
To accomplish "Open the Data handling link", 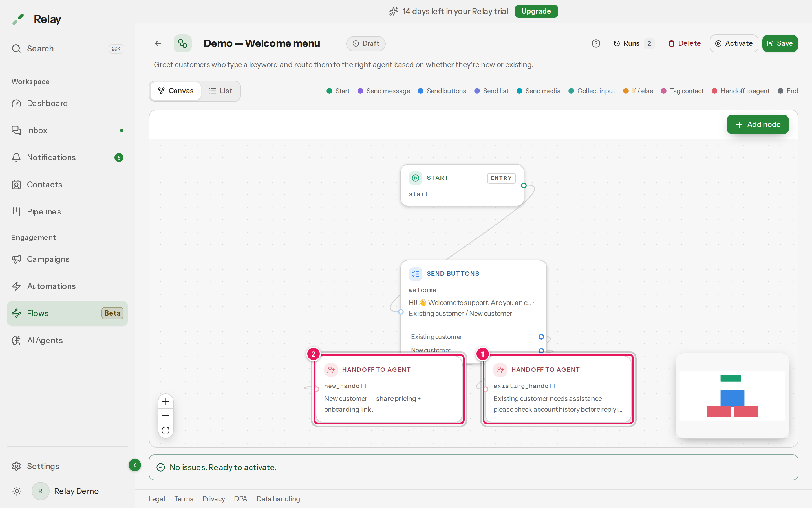I will 278,499.
